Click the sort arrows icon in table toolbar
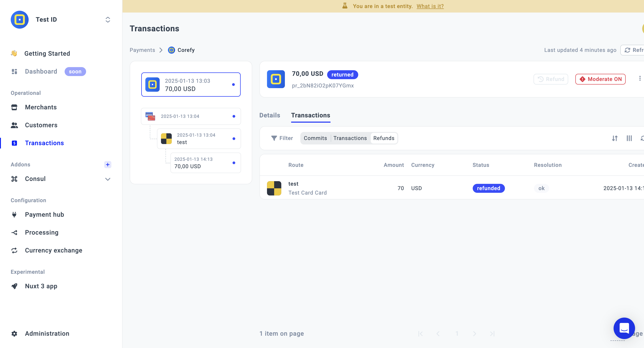Viewport: 644px width, 348px height. tap(614, 138)
